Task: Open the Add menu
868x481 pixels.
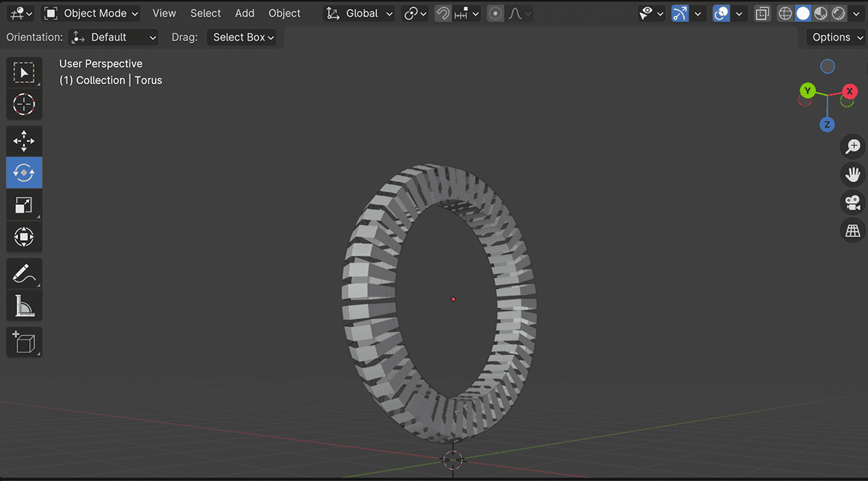Action: [244, 13]
